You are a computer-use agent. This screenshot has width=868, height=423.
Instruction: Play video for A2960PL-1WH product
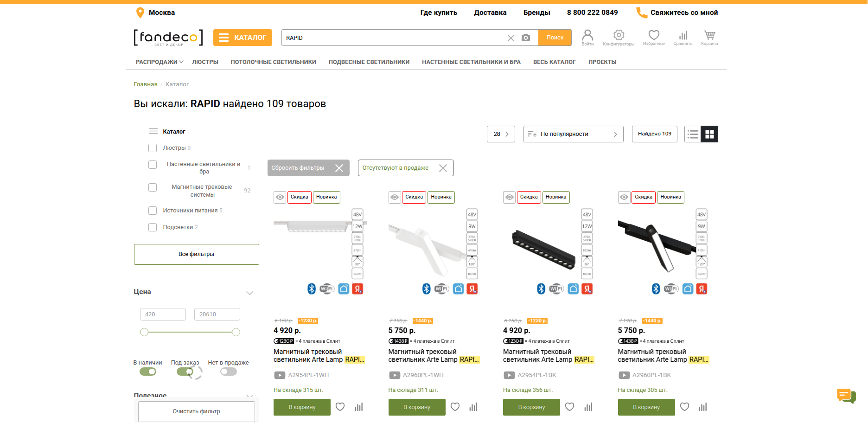click(394, 375)
